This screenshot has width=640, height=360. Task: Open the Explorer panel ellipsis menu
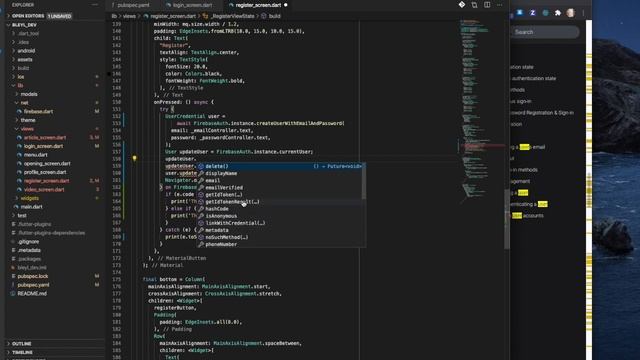(95, 4)
